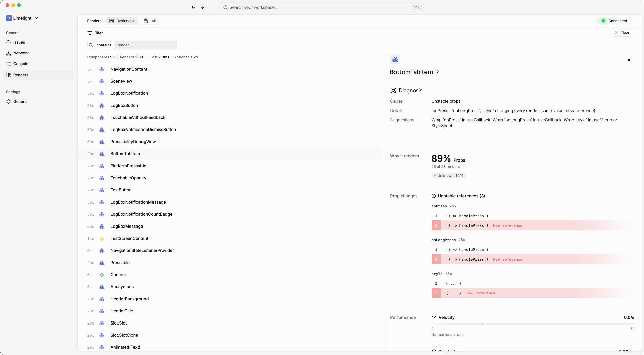Image resolution: width=644 pixels, height=355 pixels.
Task: Click the Diagnosis section icon
Action: pos(393,90)
